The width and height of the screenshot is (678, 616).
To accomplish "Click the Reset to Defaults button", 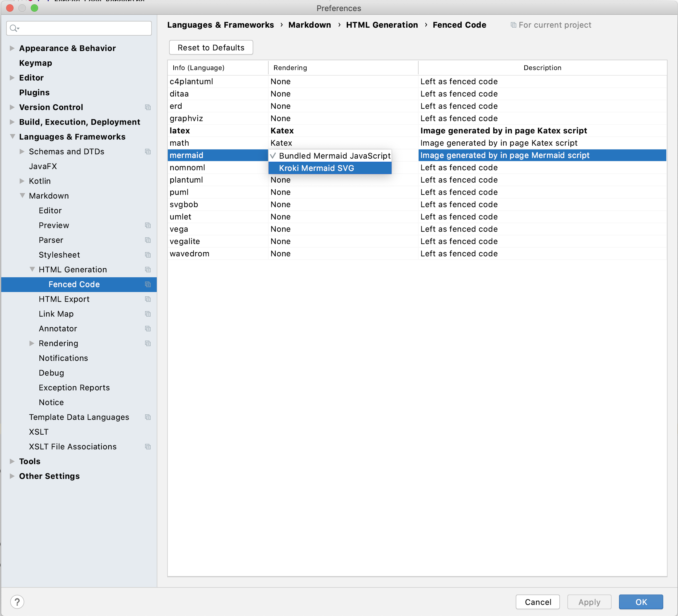I will click(x=211, y=47).
